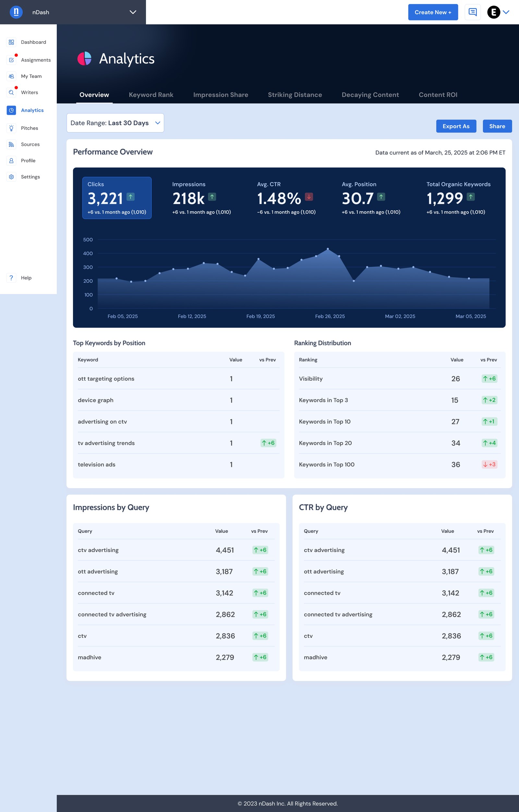519x812 pixels.
Task: Select the Avg. Position metric card
Action: coord(371,198)
